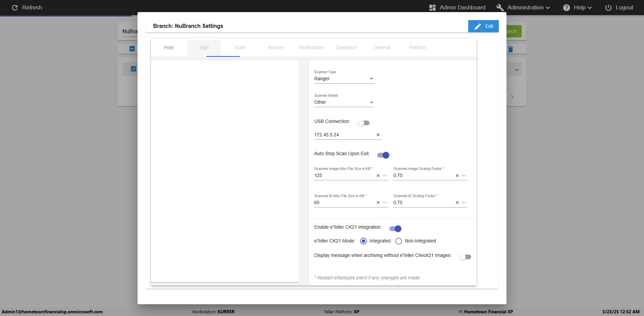Reset the Scanned ID Scaling Factor value
This screenshot has width=644, height=316.
464,202
